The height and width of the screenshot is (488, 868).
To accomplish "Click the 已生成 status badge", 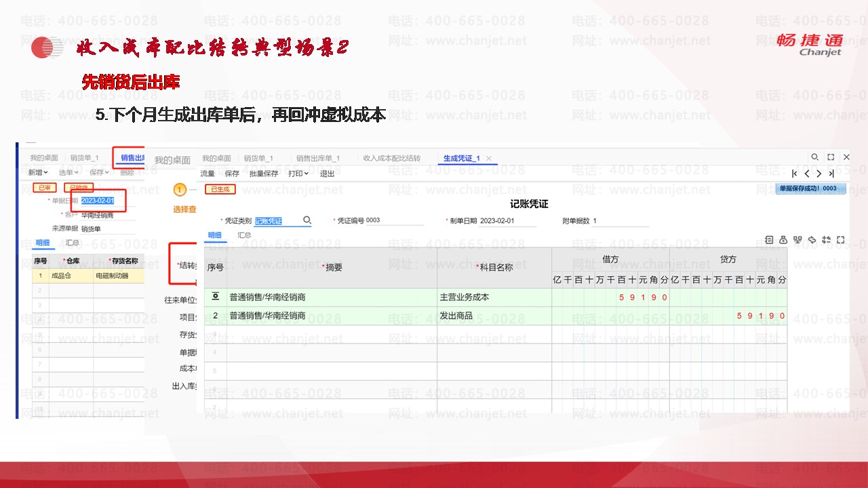I will 220,189.
